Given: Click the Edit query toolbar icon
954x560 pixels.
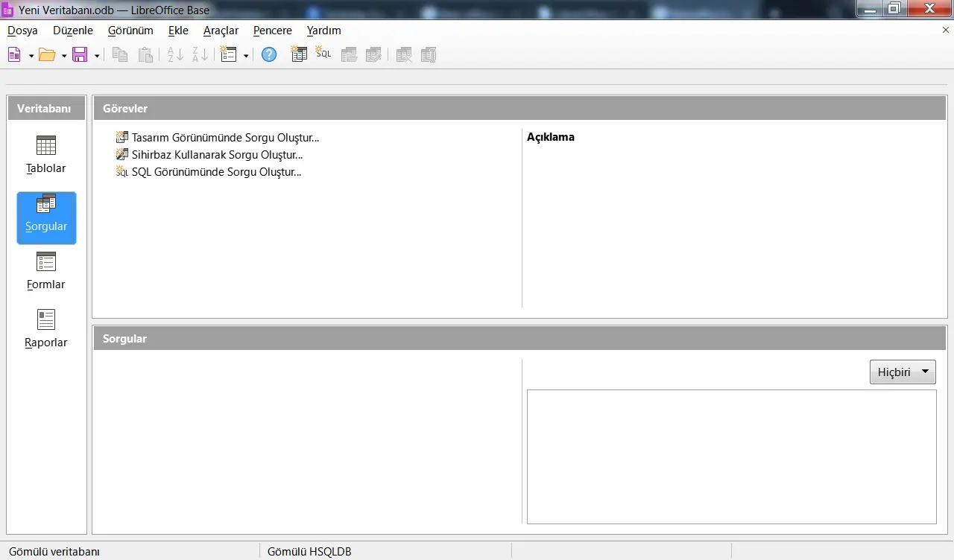Looking at the screenshot, I should point(374,54).
